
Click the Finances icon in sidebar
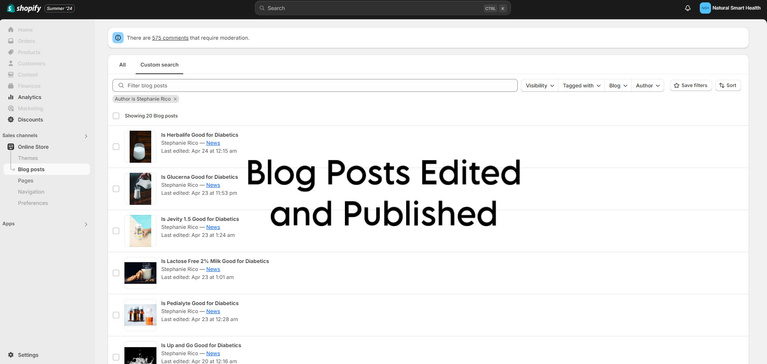click(x=11, y=86)
